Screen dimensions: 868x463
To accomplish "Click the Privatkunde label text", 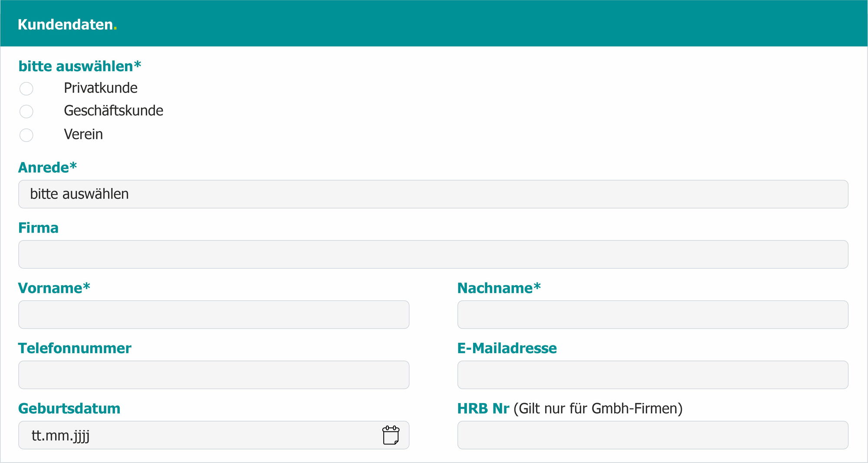I will click(101, 88).
